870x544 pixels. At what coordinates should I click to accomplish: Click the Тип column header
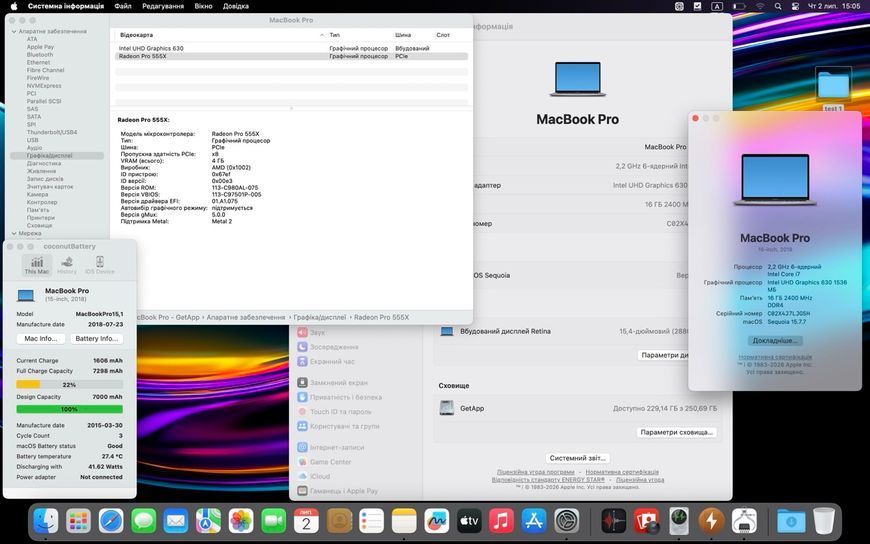[335, 35]
